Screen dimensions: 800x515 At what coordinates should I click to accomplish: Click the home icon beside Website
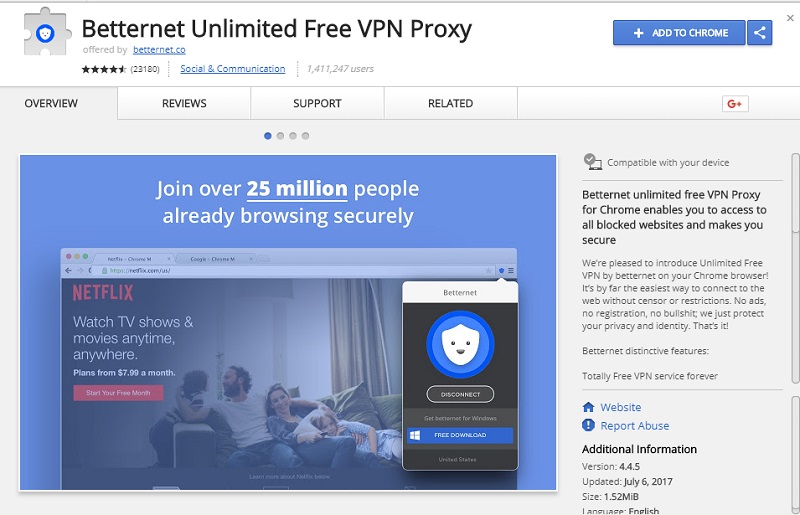click(x=588, y=407)
